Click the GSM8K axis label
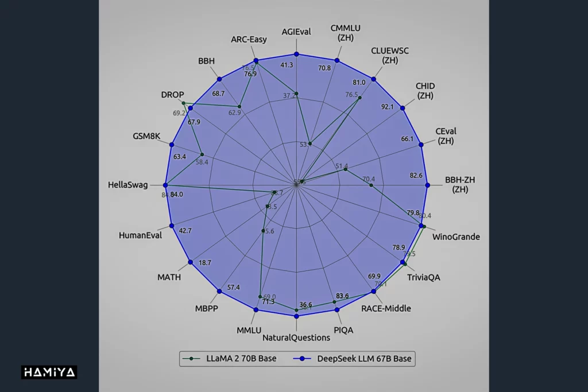This screenshot has height=392, width=588. coord(146,136)
